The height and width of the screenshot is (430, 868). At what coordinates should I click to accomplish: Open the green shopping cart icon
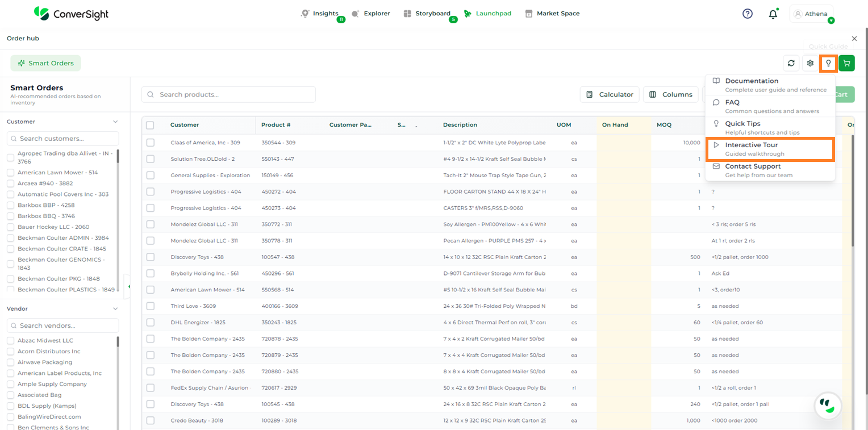point(846,63)
